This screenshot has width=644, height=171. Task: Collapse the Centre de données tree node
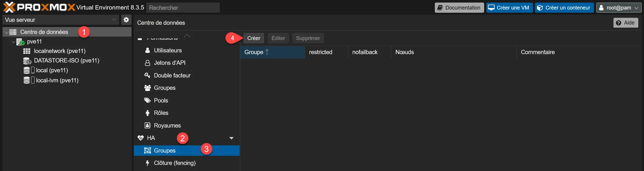point(6,32)
